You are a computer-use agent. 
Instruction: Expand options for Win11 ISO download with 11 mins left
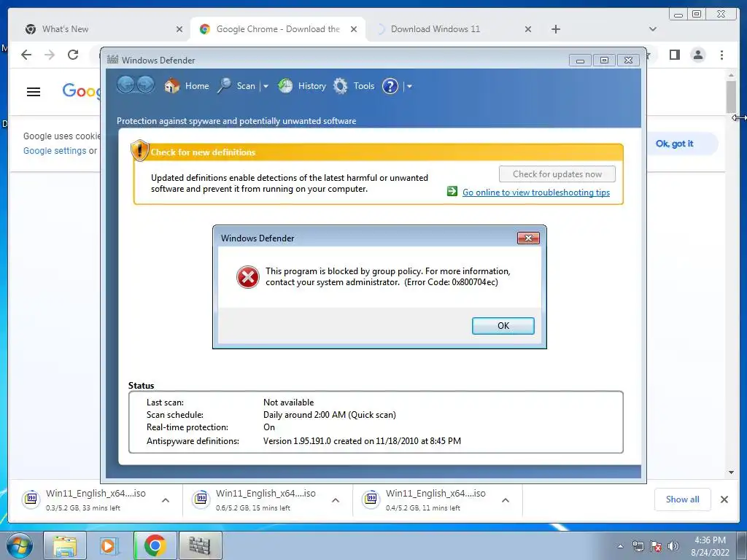point(506,500)
